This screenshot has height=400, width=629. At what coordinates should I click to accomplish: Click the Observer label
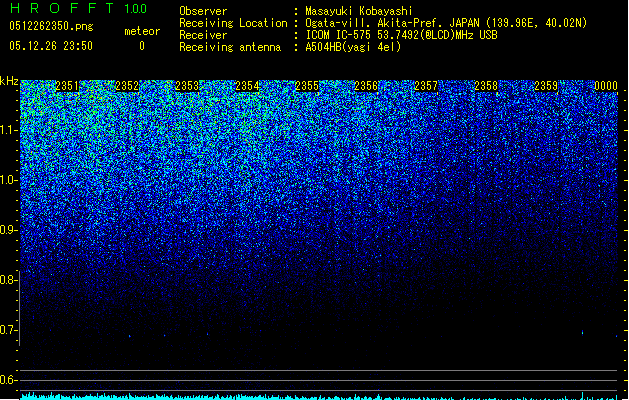(x=203, y=11)
